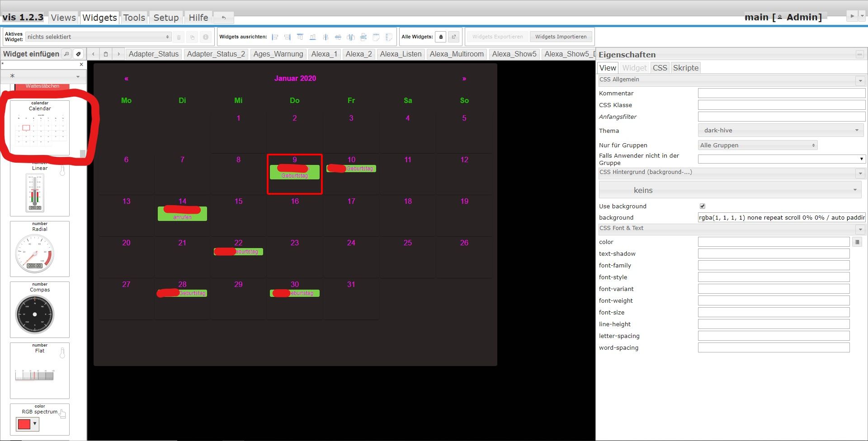This screenshot has height=441, width=868.
Task: Select the Calendar widget thumbnail
Action: (x=40, y=127)
